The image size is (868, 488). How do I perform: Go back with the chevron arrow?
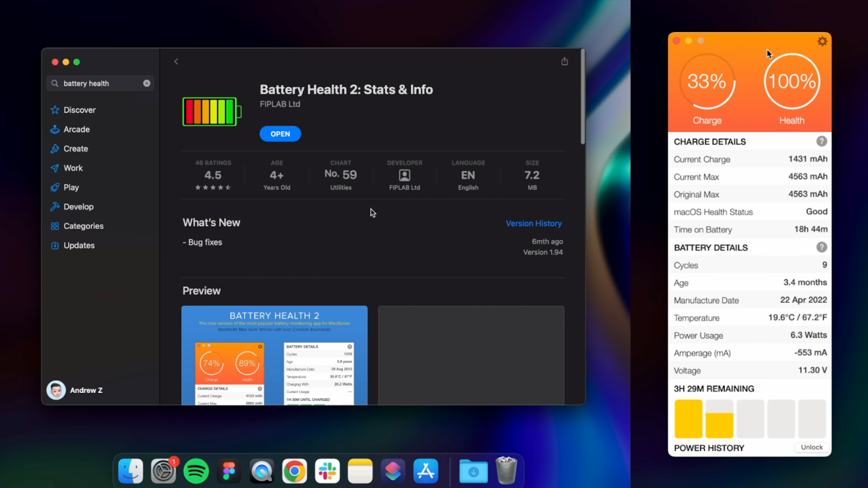pos(176,62)
